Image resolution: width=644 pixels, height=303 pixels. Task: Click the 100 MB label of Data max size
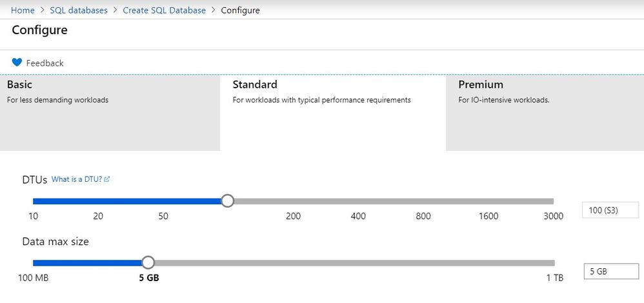34,278
